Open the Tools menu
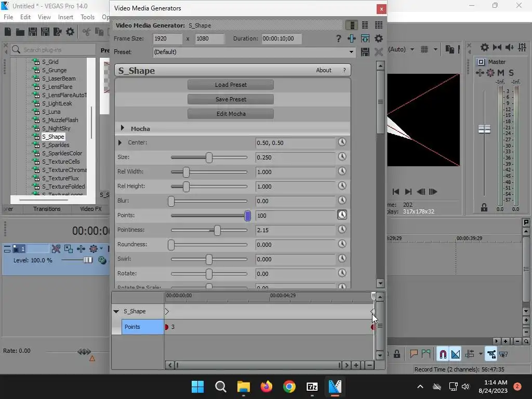The image size is (532, 399). (87, 17)
